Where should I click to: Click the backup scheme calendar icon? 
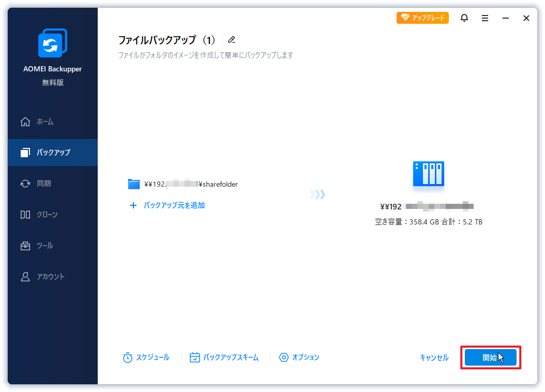pyautogui.click(x=194, y=357)
